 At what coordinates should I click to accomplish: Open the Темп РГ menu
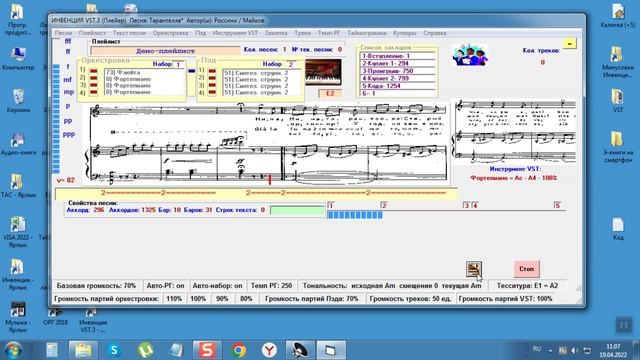(329, 33)
